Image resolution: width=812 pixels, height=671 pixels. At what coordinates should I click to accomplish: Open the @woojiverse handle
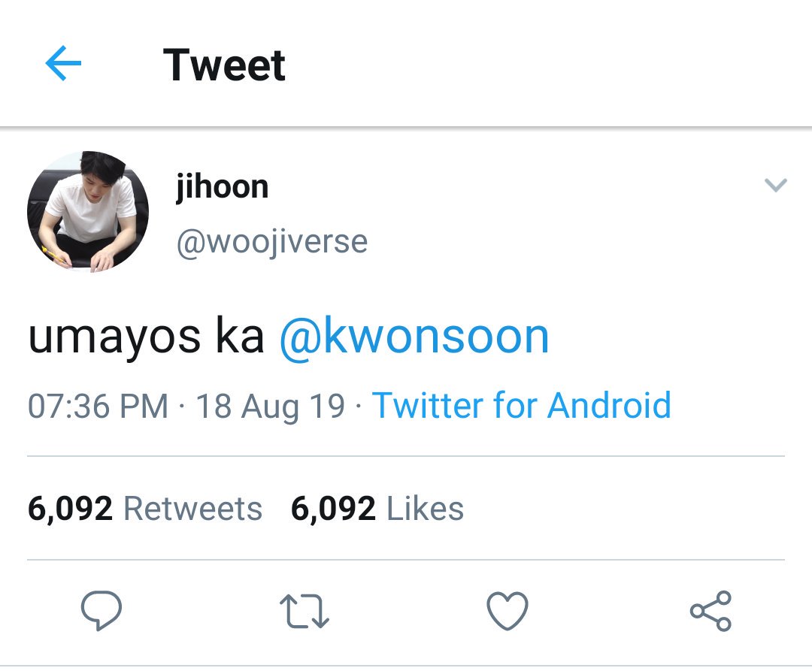(x=272, y=242)
